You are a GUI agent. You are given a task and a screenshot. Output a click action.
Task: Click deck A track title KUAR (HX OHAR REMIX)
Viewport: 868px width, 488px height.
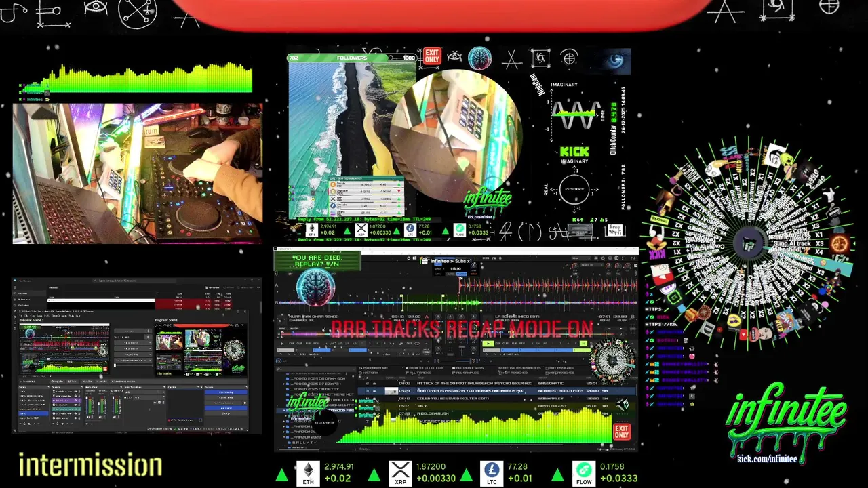point(313,317)
